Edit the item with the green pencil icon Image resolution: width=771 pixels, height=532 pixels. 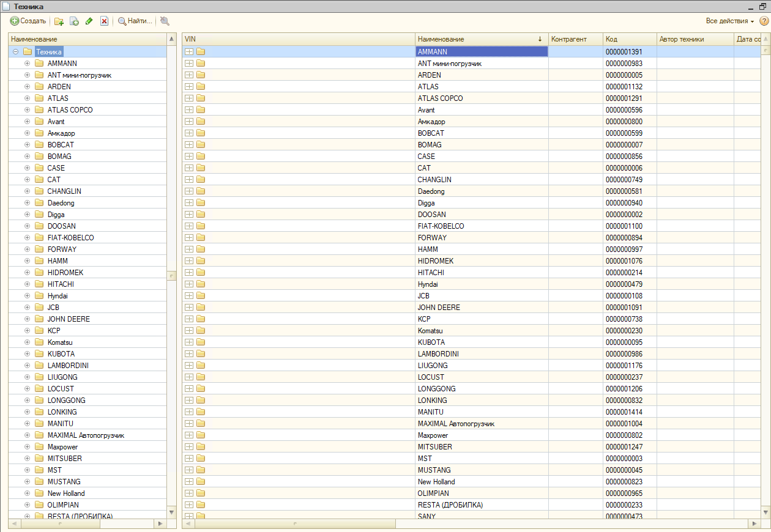click(89, 21)
